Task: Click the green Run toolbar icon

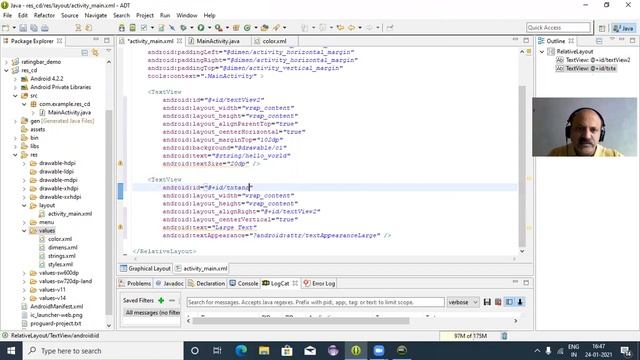Action: pos(201,28)
